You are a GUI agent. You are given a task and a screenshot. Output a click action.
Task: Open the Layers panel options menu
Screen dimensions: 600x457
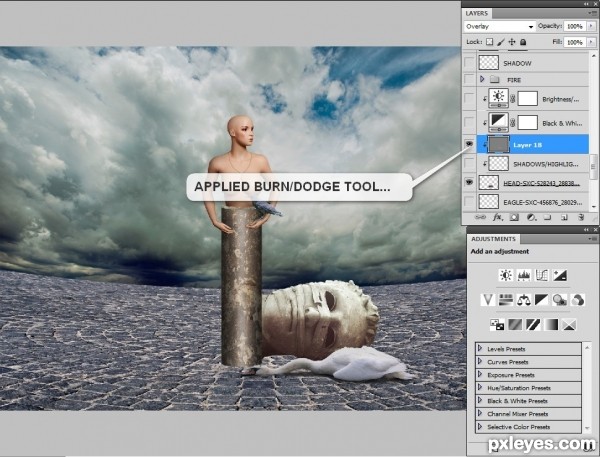(x=592, y=13)
